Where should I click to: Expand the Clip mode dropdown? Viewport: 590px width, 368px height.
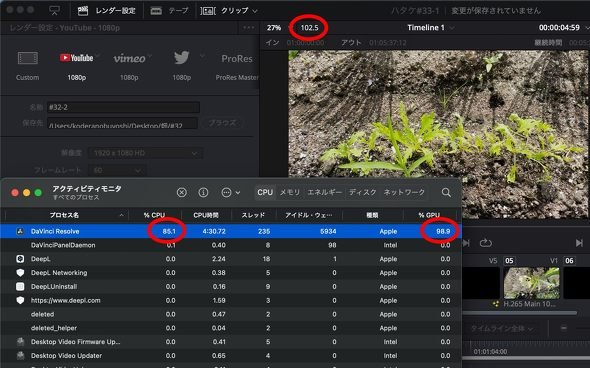(229, 11)
